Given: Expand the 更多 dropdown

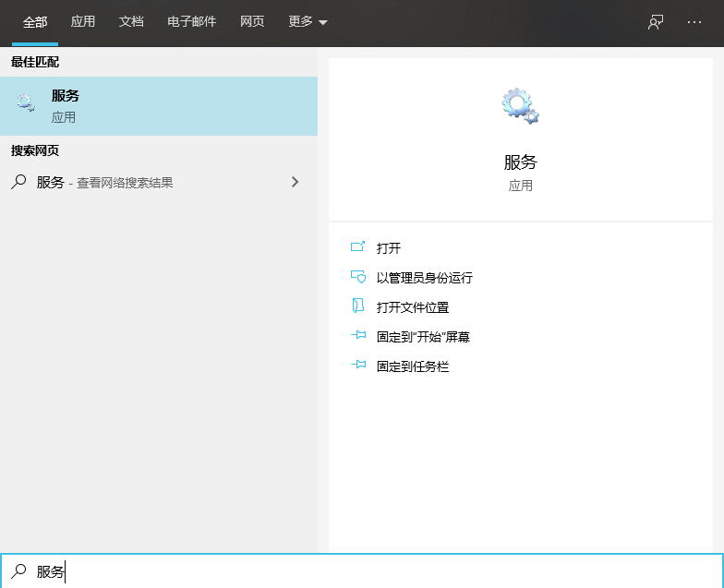Looking at the screenshot, I should (308, 22).
